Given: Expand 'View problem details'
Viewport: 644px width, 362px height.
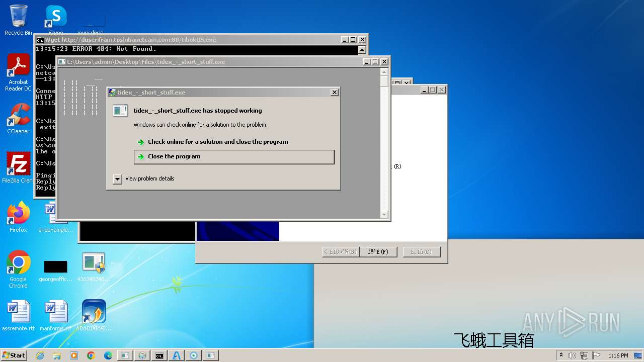Looking at the screenshot, I should coord(144,178).
